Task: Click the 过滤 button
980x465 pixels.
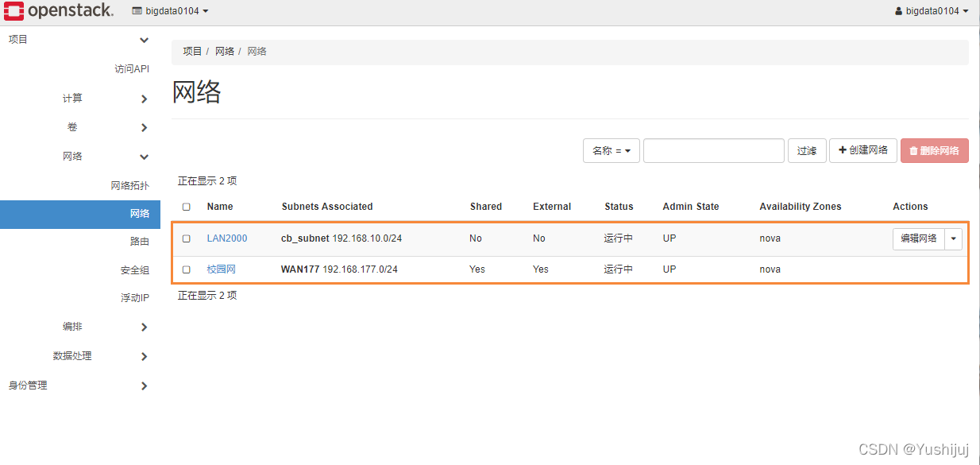Action: pos(807,150)
